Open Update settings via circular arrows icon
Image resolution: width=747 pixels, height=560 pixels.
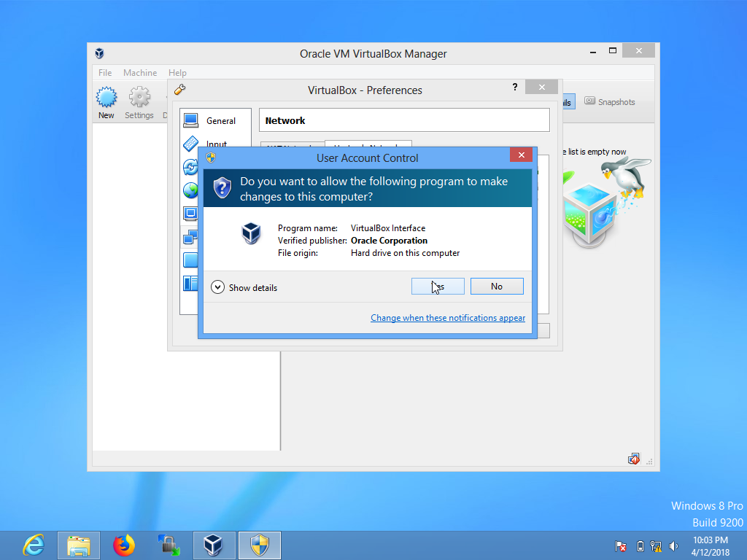pyautogui.click(x=190, y=167)
